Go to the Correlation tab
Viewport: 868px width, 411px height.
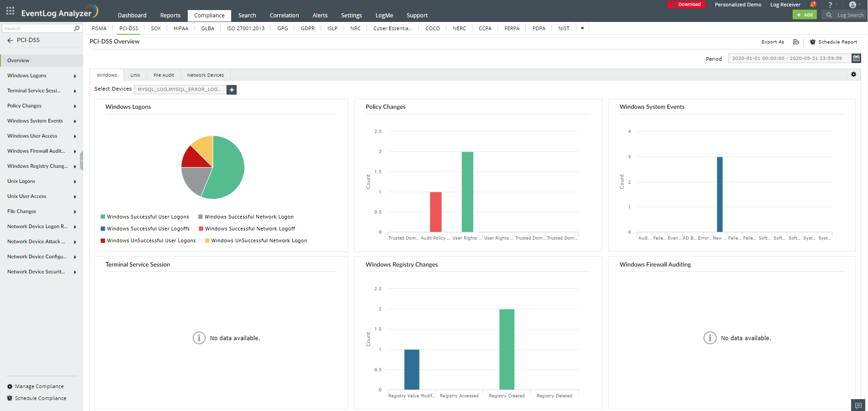(284, 16)
